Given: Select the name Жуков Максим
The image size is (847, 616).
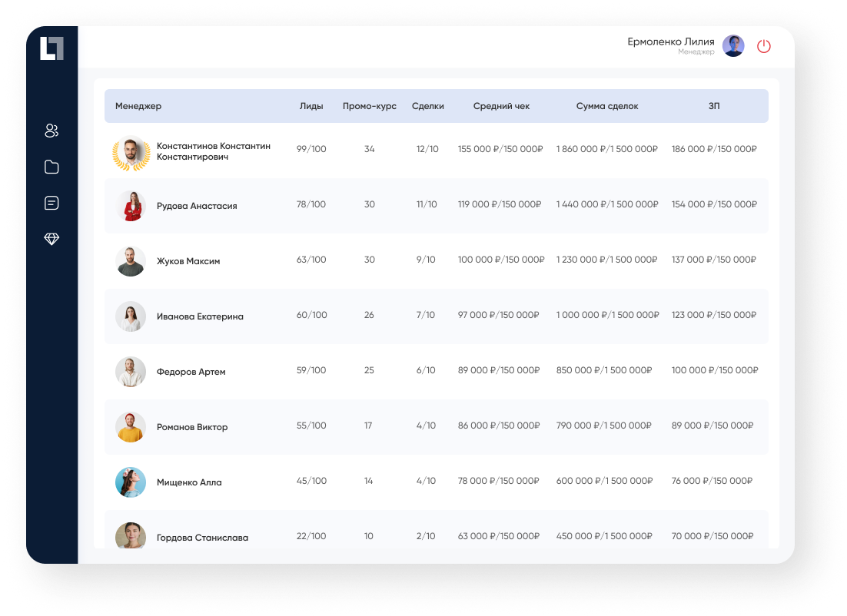Looking at the screenshot, I should tap(188, 261).
